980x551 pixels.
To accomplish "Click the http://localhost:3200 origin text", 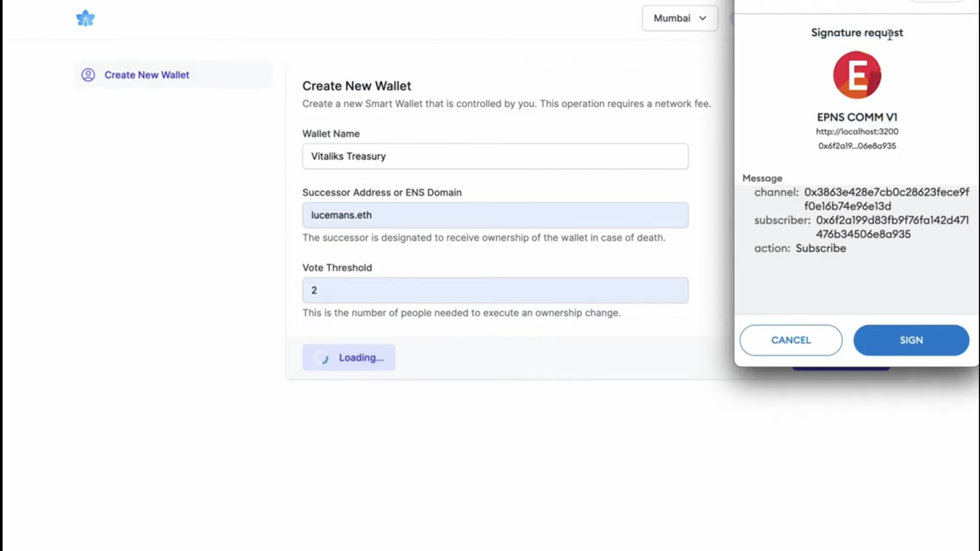I will coord(857,132).
